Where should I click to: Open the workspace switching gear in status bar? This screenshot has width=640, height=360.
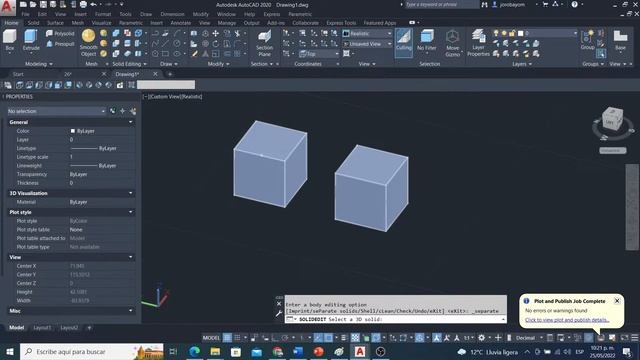(482, 338)
